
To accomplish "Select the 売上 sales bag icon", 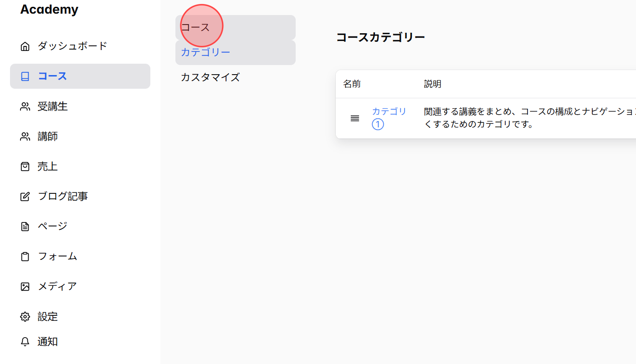I will coord(25,166).
